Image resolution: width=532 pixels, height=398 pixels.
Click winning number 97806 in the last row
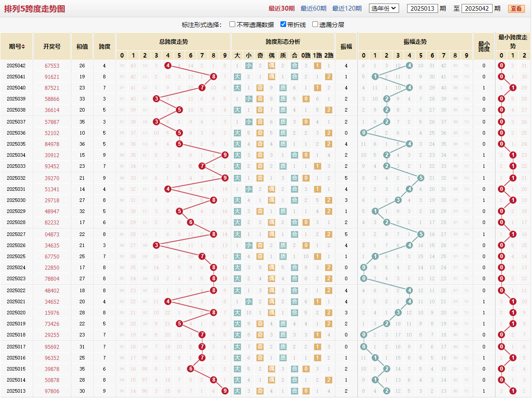pos(52,391)
